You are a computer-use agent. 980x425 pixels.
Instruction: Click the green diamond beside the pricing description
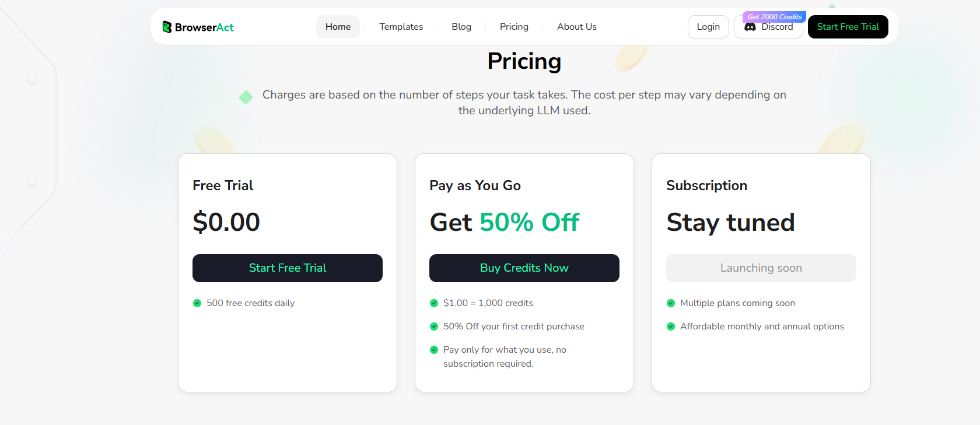click(246, 97)
